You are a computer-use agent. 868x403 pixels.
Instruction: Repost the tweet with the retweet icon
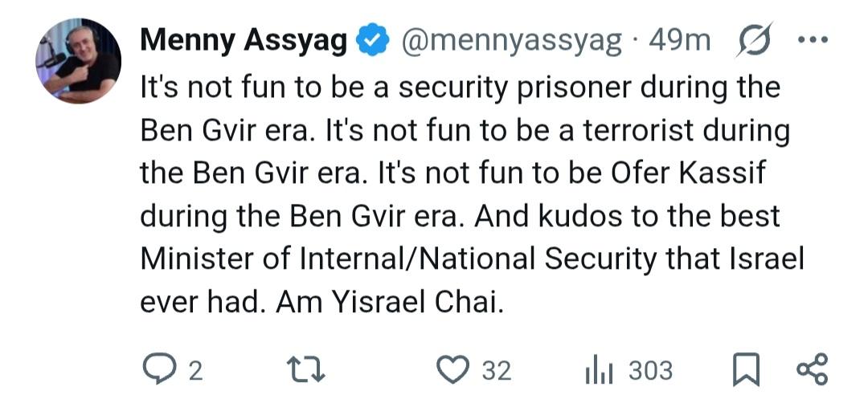(305, 368)
